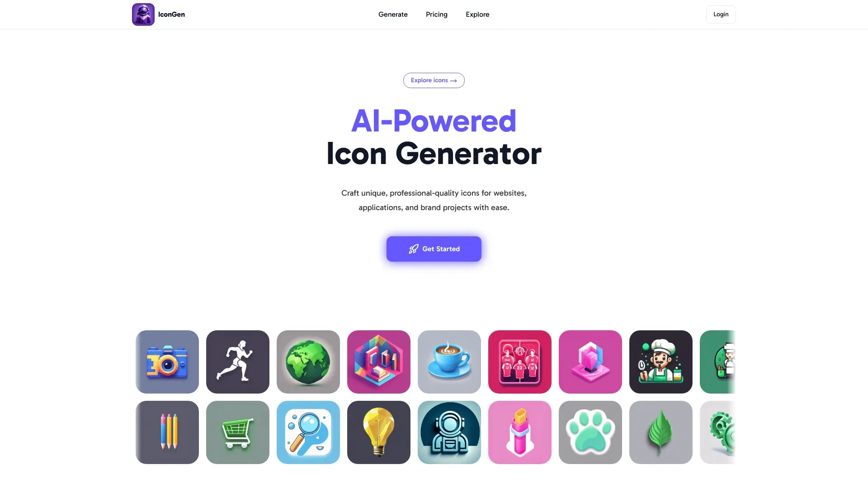This screenshot has height=488, width=868.
Task: Select the paw print icon
Action: click(590, 432)
